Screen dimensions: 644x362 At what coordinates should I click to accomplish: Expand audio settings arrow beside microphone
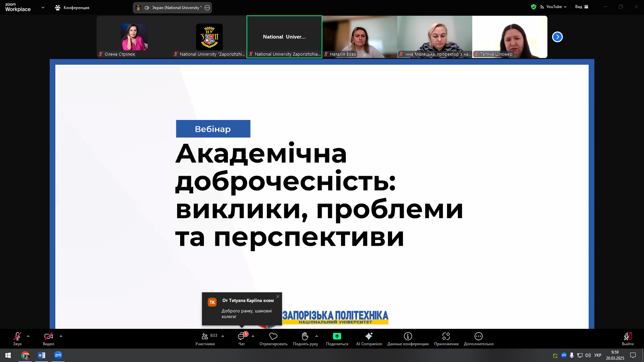coord(28,336)
